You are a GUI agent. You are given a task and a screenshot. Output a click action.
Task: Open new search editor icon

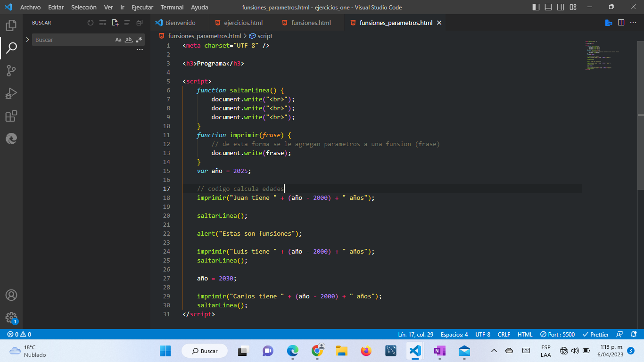[x=115, y=23]
